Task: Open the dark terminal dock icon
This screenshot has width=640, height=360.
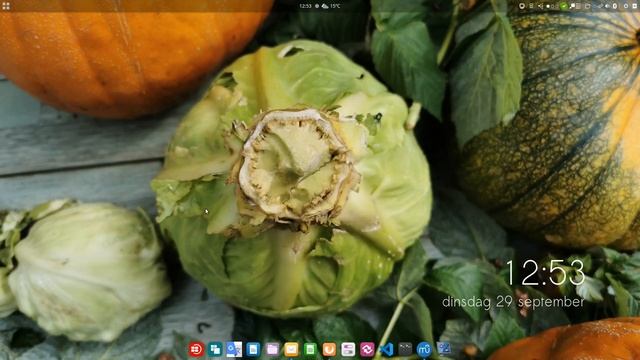Action: pos(405,349)
